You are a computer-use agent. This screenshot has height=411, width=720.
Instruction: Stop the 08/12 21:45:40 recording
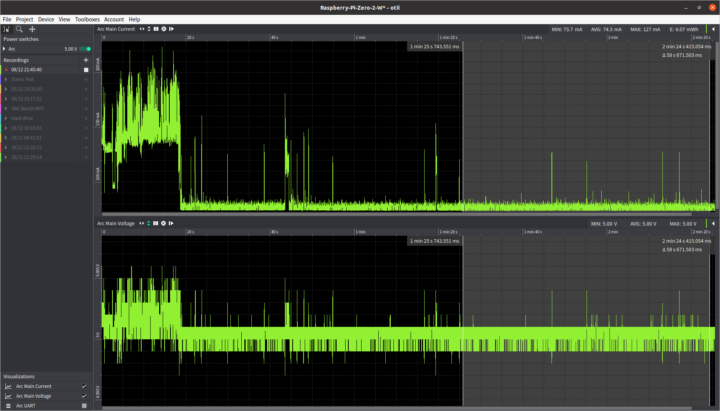(86, 70)
